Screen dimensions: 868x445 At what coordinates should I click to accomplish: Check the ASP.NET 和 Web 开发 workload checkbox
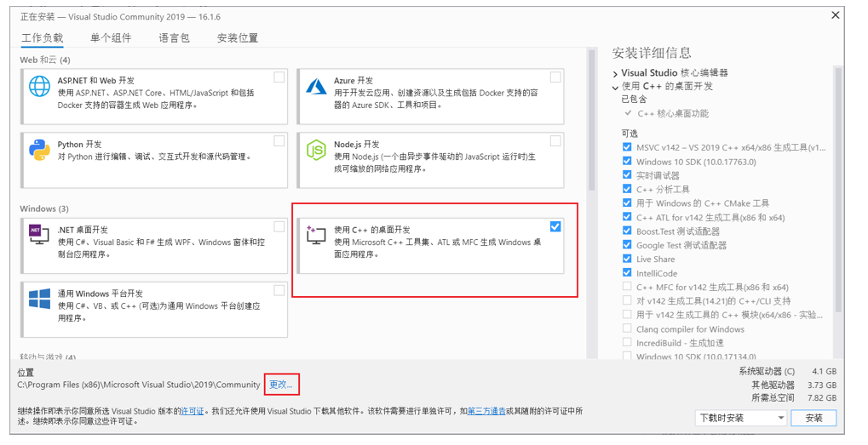(279, 77)
